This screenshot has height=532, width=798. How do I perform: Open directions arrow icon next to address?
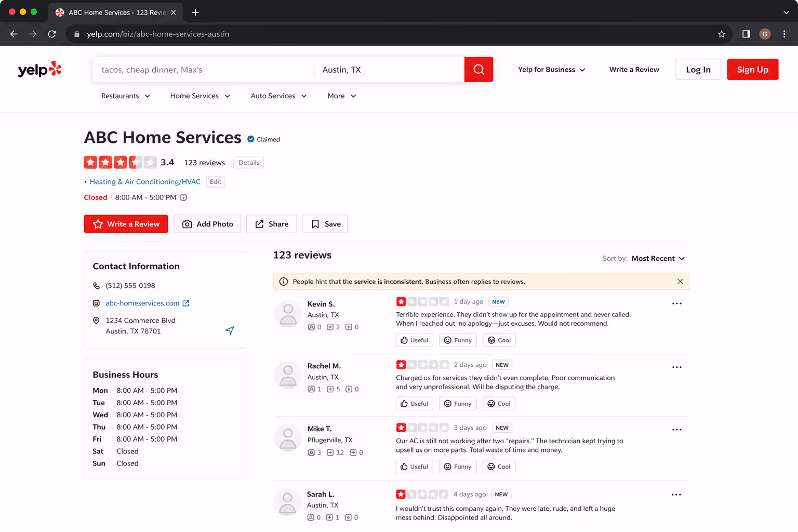click(x=230, y=330)
